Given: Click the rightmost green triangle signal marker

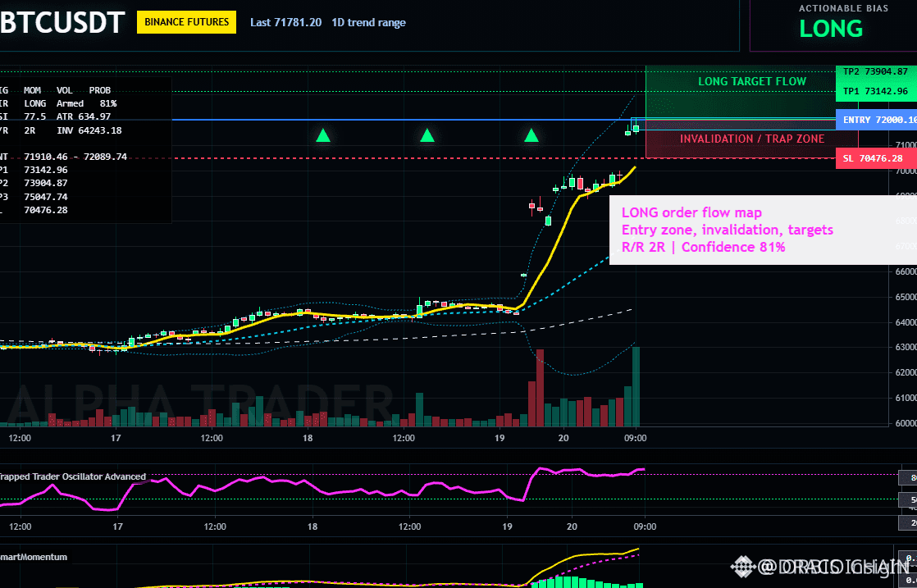Looking at the screenshot, I should pos(531,135).
